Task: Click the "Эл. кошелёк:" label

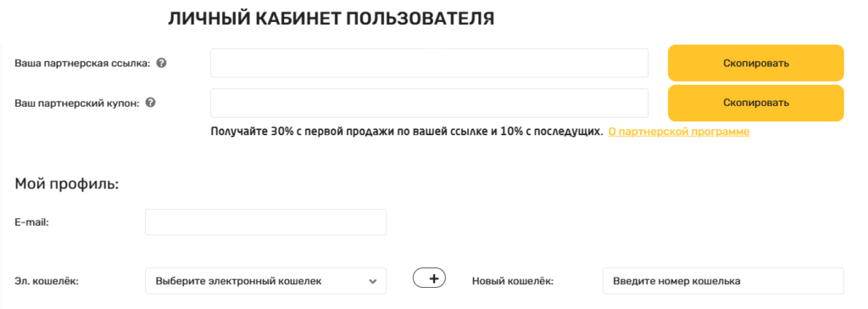Action: (x=47, y=281)
